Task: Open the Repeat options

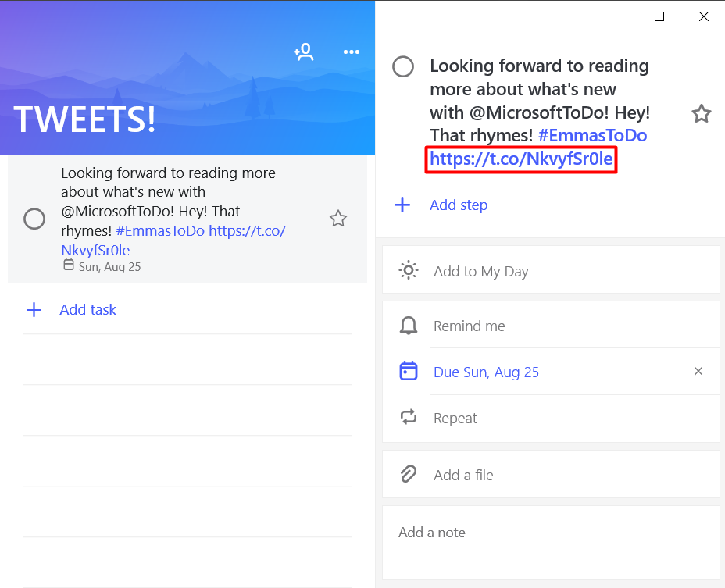Action: (x=455, y=419)
